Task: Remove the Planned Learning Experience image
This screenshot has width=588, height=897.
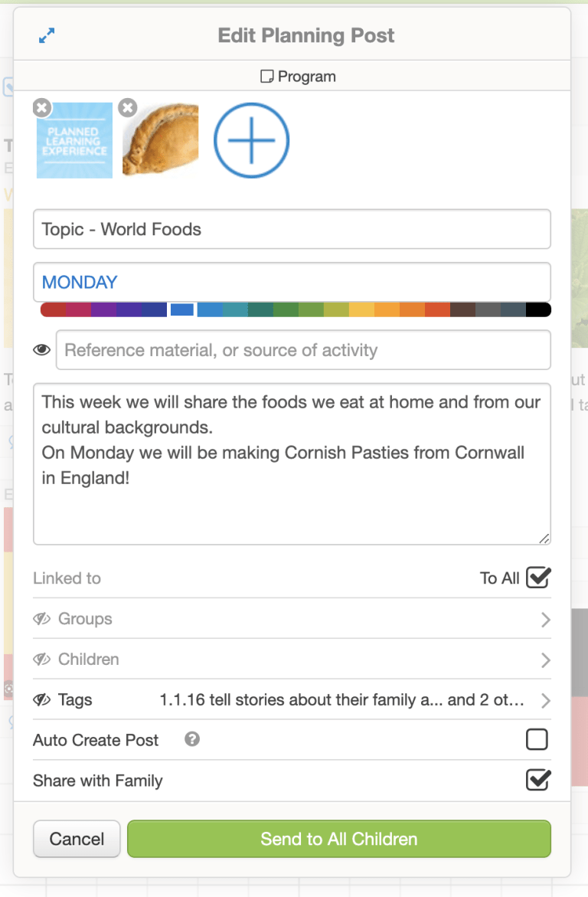Action: coord(42,109)
